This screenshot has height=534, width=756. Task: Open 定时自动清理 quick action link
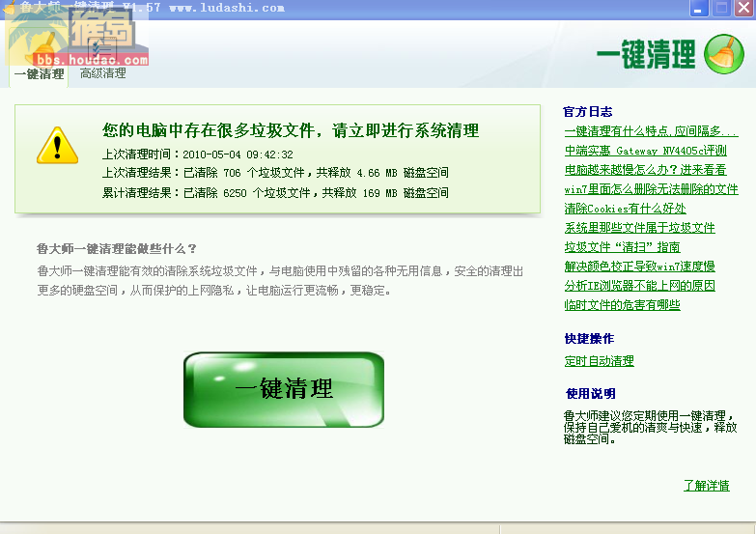[600, 361]
